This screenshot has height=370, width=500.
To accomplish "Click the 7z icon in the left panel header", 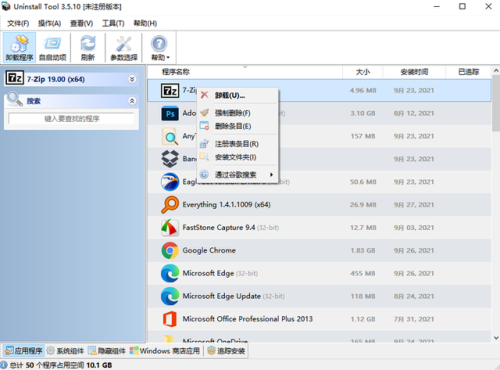I will 15,78.
